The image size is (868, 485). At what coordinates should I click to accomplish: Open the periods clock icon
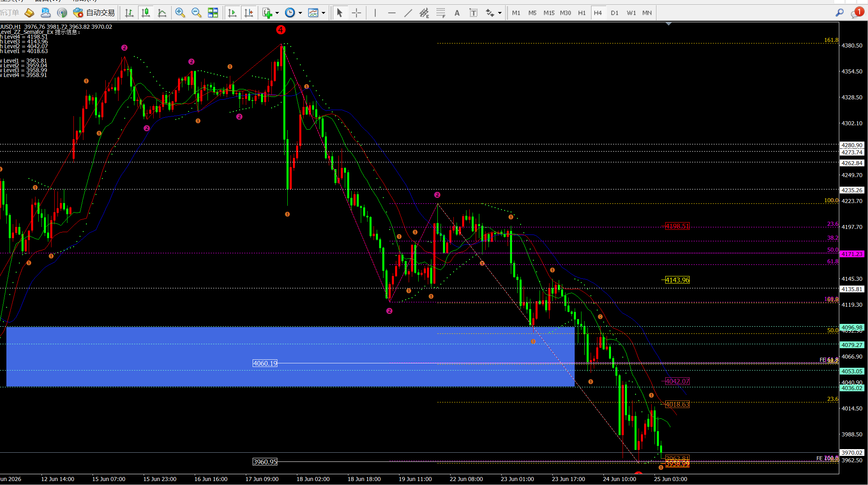click(290, 13)
